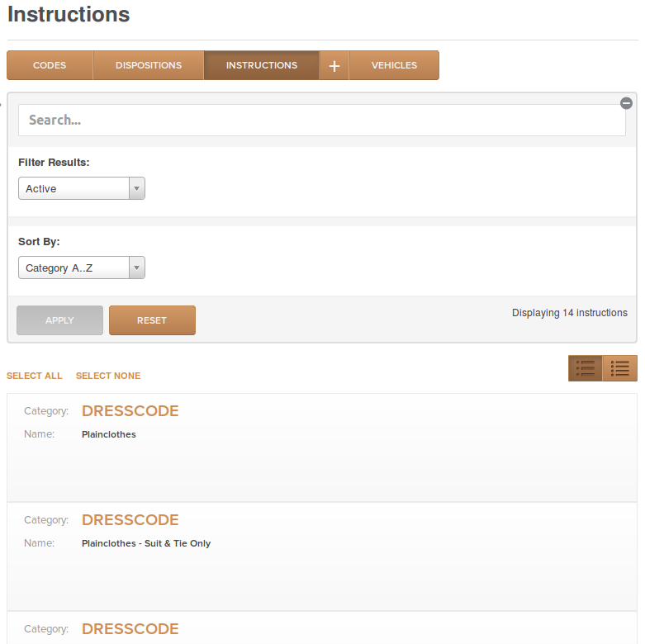The height and width of the screenshot is (644, 645).
Task: Open the DRESSCODE heading above Plainclothes
Action: (x=130, y=411)
